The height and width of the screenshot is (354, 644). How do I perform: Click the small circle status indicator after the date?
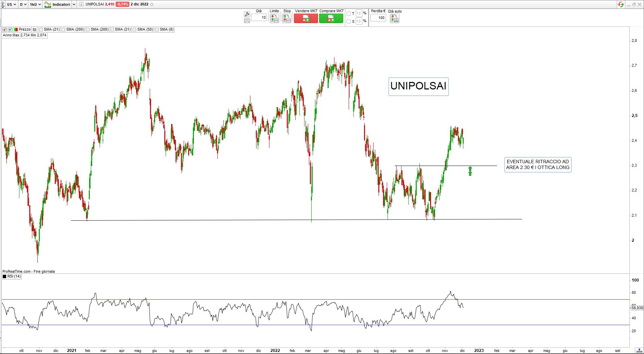coord(152,4)
